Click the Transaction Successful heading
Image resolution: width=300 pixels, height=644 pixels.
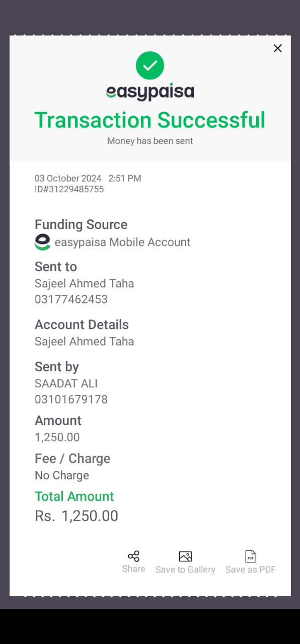coord(150,120)
